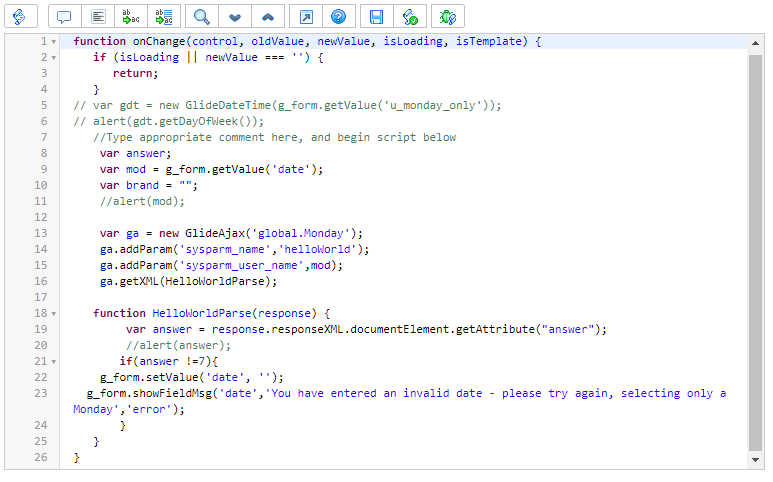This screenshot has width=773, height=482.
Task: Click the vertical scrollbar thumb
Action: pyautogui.click(x=755, y=252)
